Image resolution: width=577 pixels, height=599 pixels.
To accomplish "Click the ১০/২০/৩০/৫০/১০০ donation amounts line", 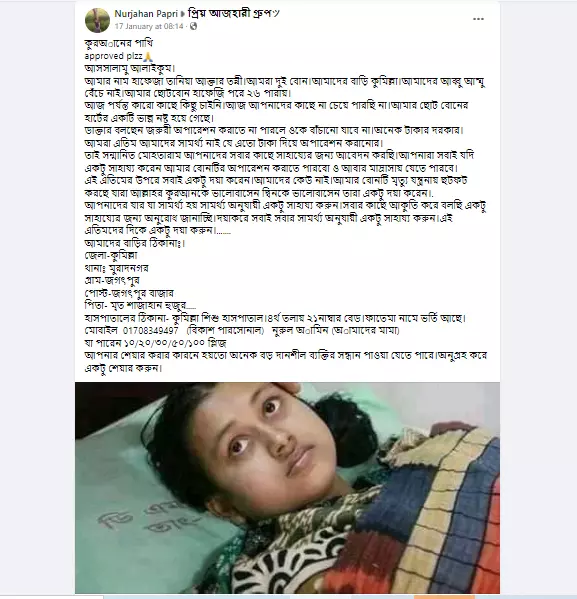I will 155,343.
